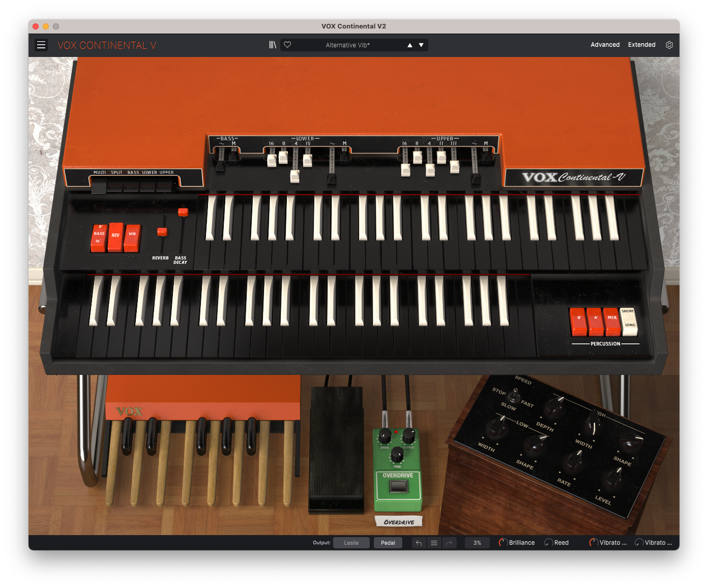This screenshot has width=708, height=588.
Task: Click the Lower 16' drawbar
Action: point(272,161)
